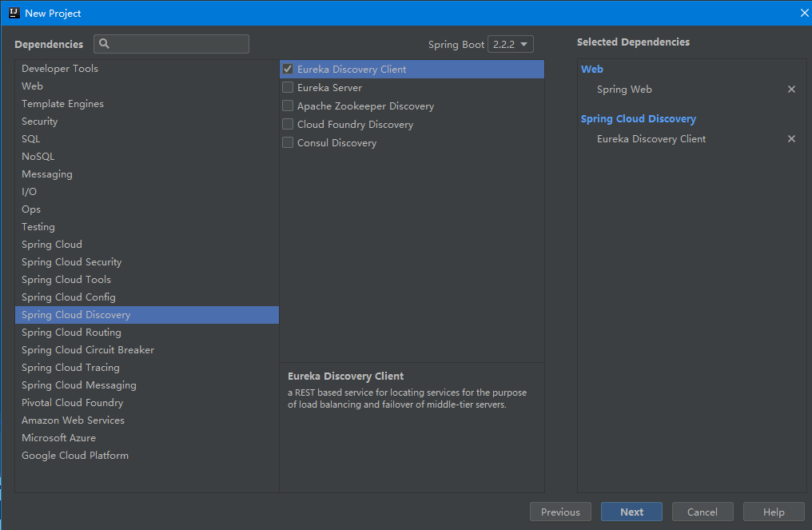
Task: Tick the Consul Discovery checkbox
Action: pos(288,143)
